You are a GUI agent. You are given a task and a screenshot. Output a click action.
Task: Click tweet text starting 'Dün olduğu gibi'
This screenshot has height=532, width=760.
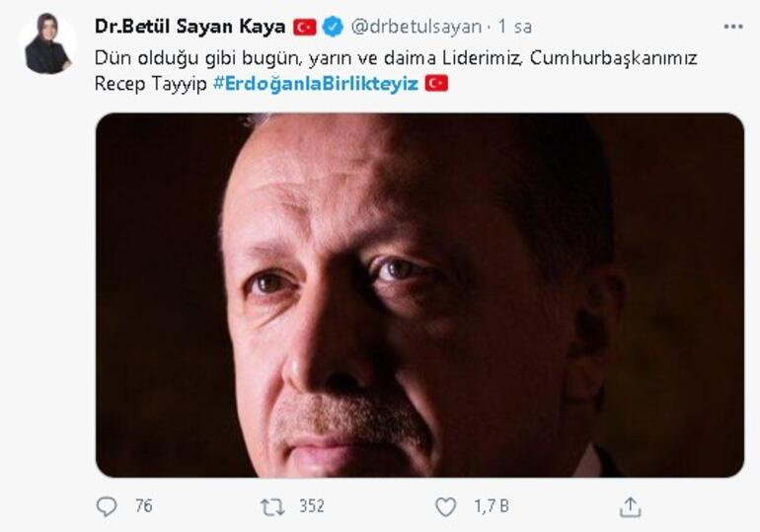[396, 71]
